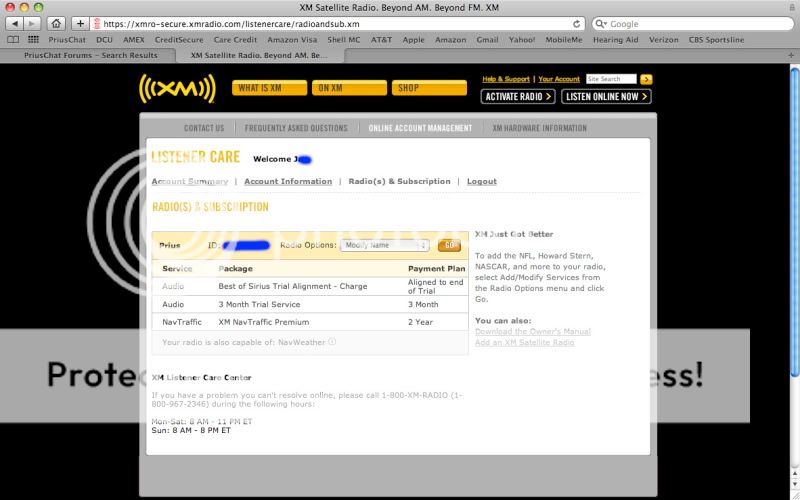Click the Google search magnifier icon

tap(600, 24)
